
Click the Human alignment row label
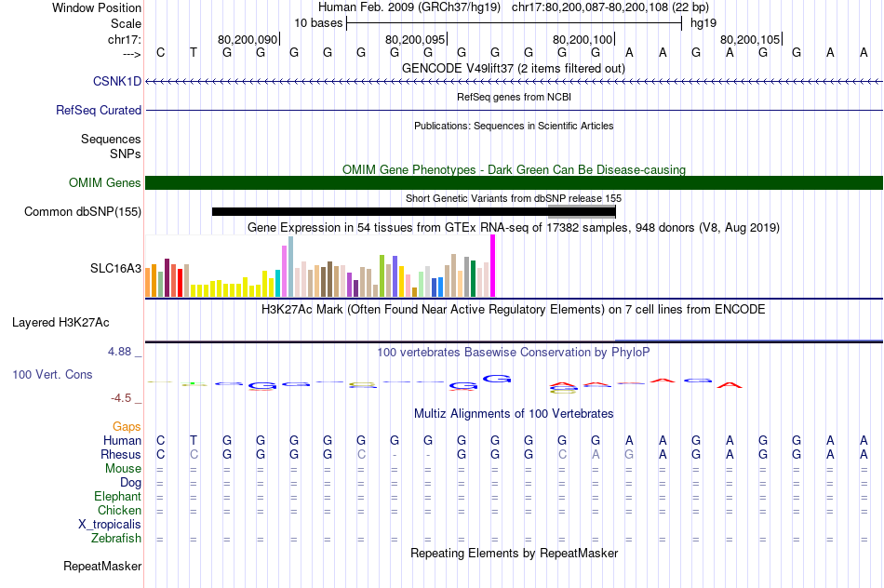click(x=122, y=441)
